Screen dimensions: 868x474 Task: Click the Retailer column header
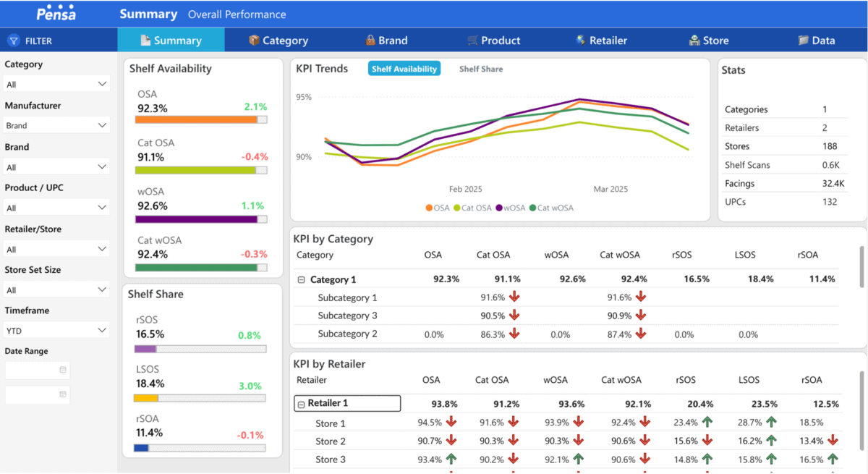point(312,380)
